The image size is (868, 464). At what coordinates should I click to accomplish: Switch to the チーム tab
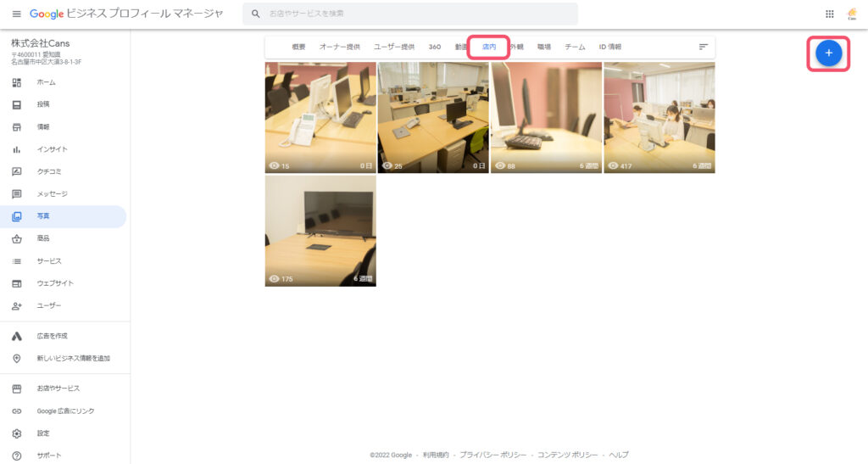point(575,48)
